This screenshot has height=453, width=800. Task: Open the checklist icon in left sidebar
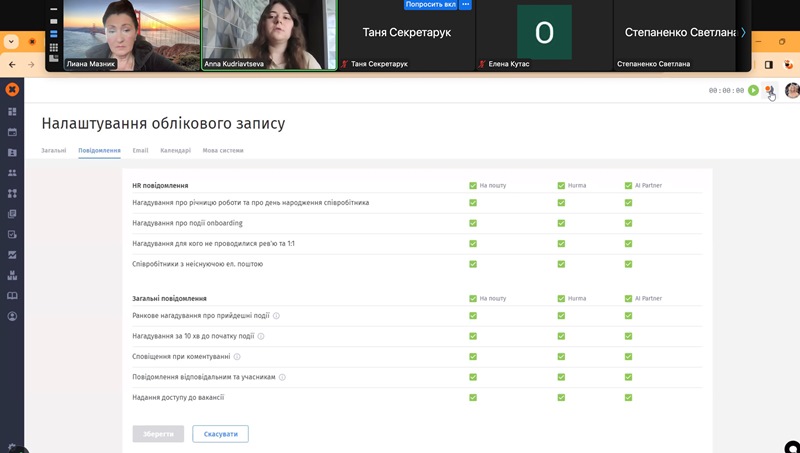point(12,234)
